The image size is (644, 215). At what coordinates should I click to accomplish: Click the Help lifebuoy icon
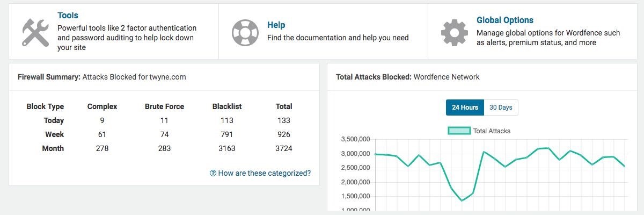245,32
